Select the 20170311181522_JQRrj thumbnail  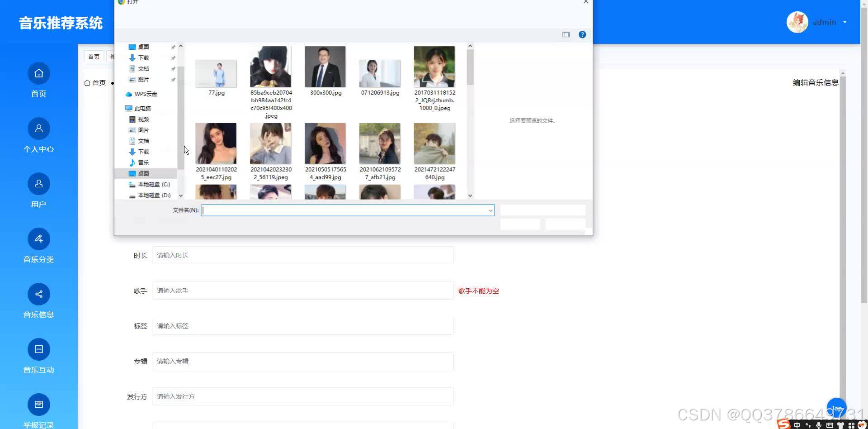click(434, 67)
